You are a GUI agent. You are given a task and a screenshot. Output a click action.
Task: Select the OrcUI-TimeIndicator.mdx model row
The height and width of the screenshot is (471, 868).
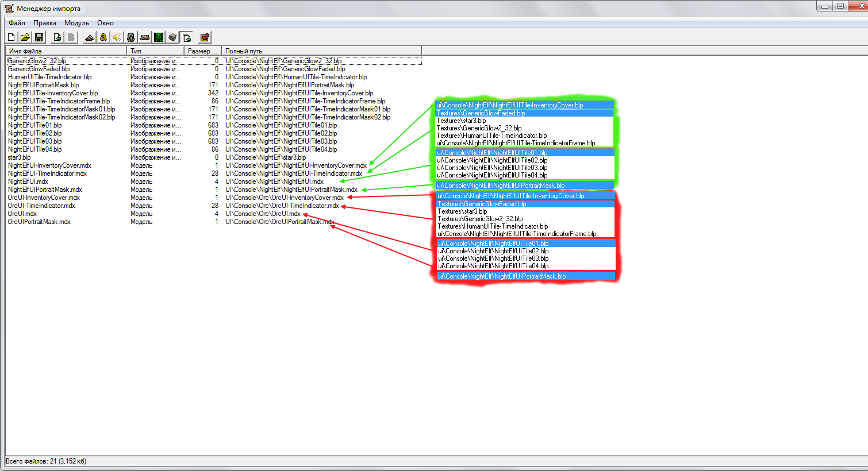(214, 206)
